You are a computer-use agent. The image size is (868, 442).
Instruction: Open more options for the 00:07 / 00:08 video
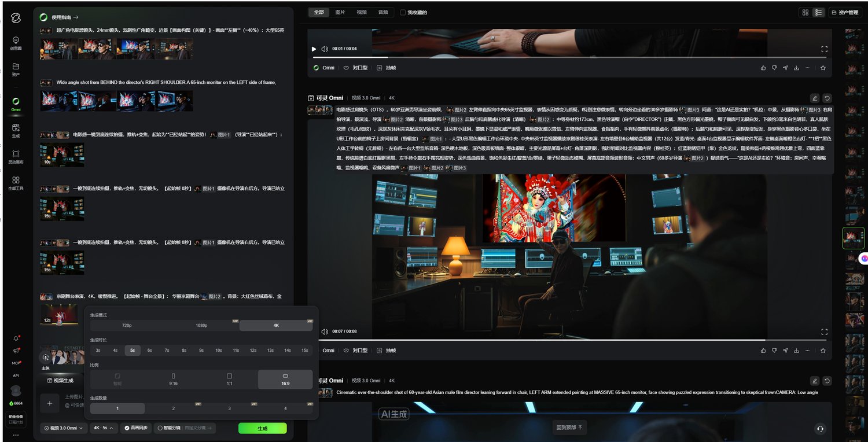tap(807, 351)
